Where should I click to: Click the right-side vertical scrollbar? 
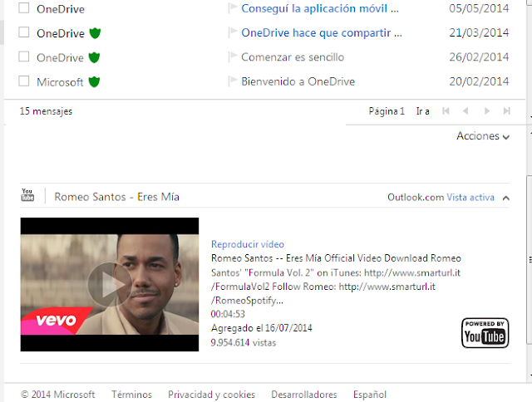[x=530, y=260]
